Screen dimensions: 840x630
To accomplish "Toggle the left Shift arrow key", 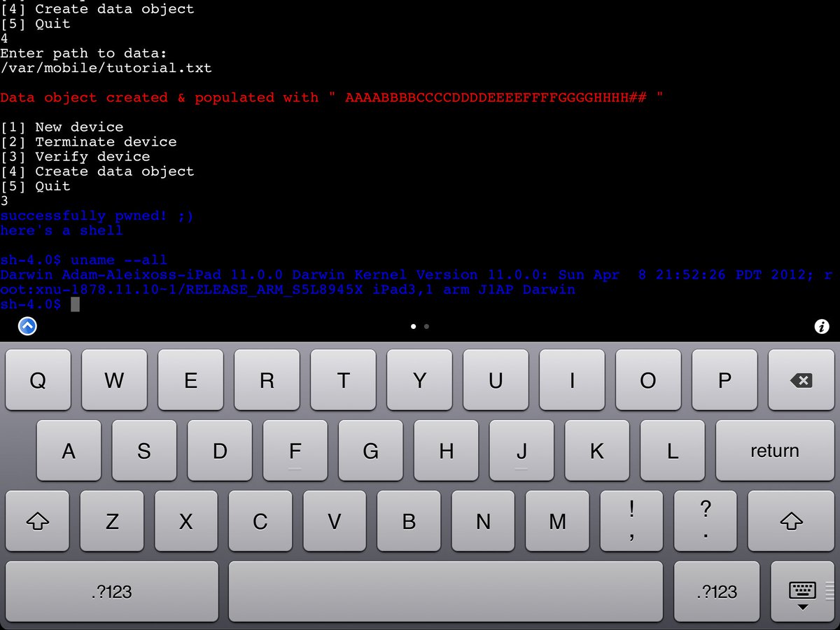I will click(x=37, y=521).
